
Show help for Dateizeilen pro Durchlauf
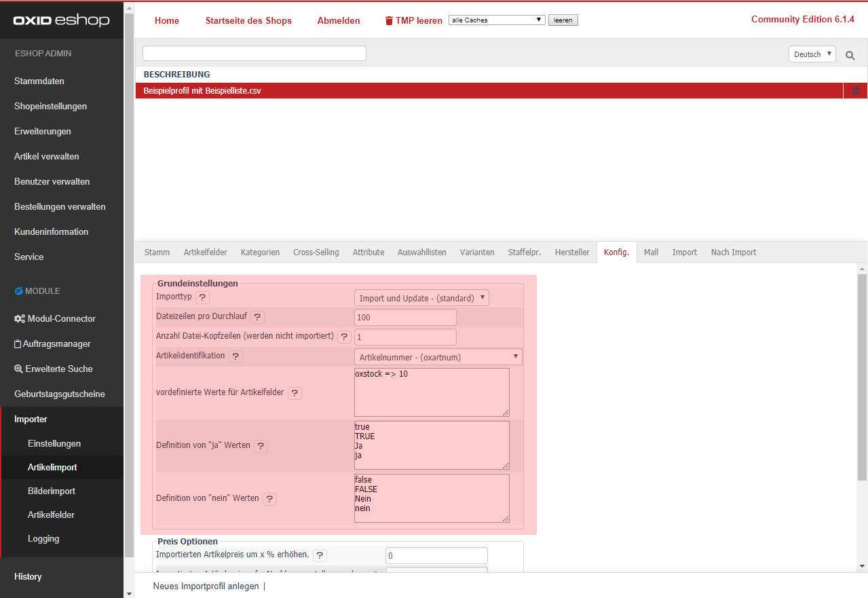coord(257,317)
